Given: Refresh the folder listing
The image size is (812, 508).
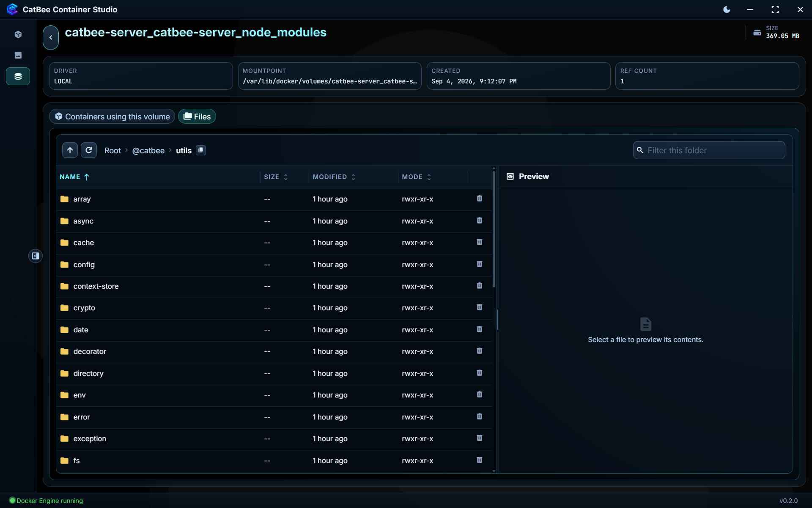Looking at the screenshot, I should [89, 150].
